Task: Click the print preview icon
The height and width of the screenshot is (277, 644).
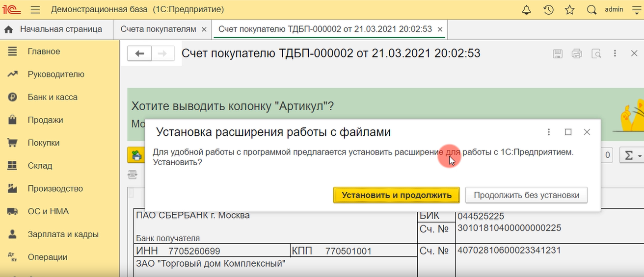Action: click(596, 53)
